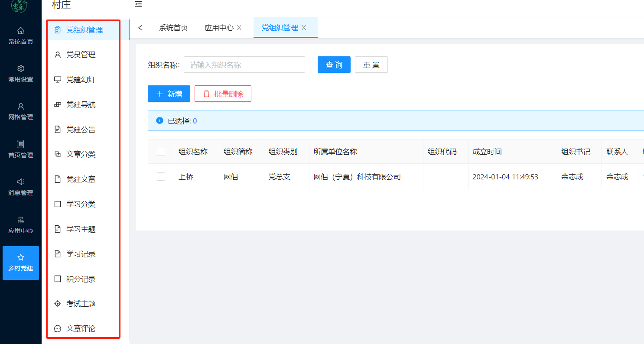644x344 pixels.
Task: Toggle the sidebar collapse icon
Action: [138, 4]
